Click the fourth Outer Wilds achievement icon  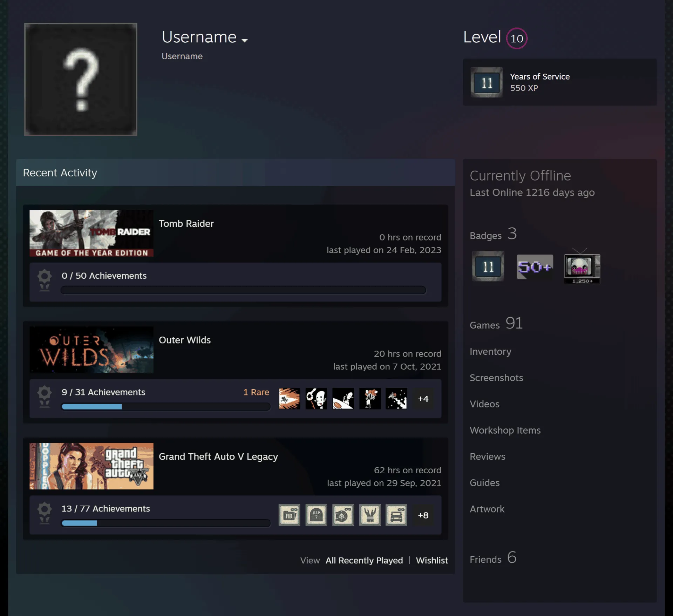[x=370, y=398]
